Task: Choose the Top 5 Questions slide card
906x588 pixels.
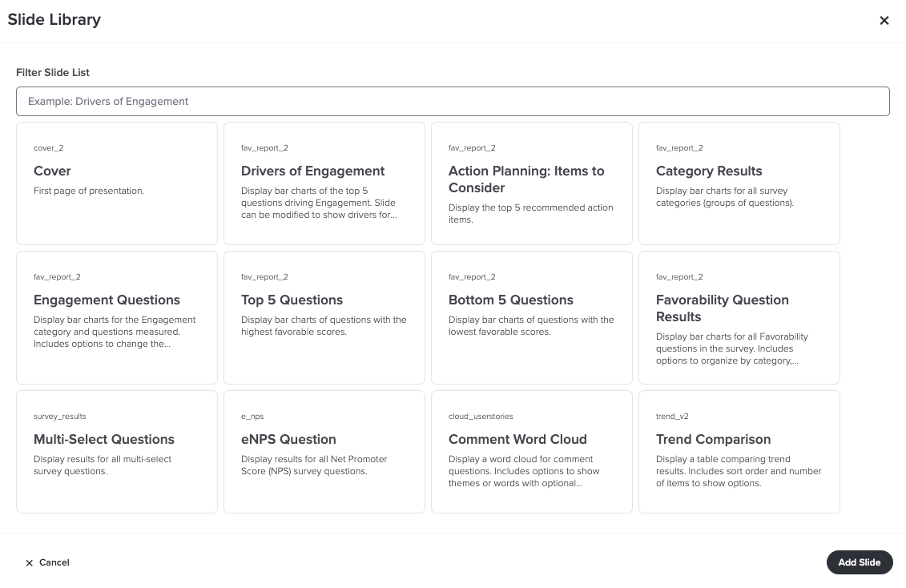Action: coord(324,317)
